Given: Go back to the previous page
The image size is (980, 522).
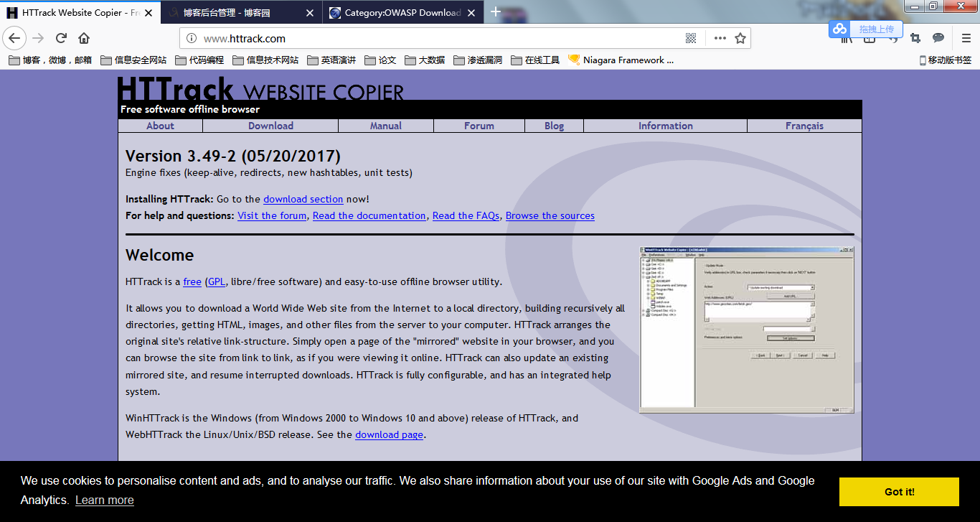Looking at the screenshot, I should coord(15,38).
